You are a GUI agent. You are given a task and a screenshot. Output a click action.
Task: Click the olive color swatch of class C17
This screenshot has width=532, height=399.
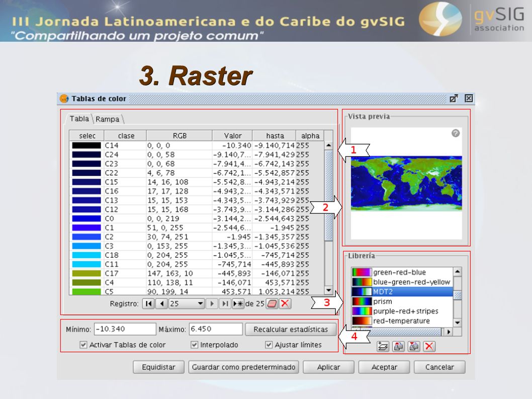tap(86, 273)
